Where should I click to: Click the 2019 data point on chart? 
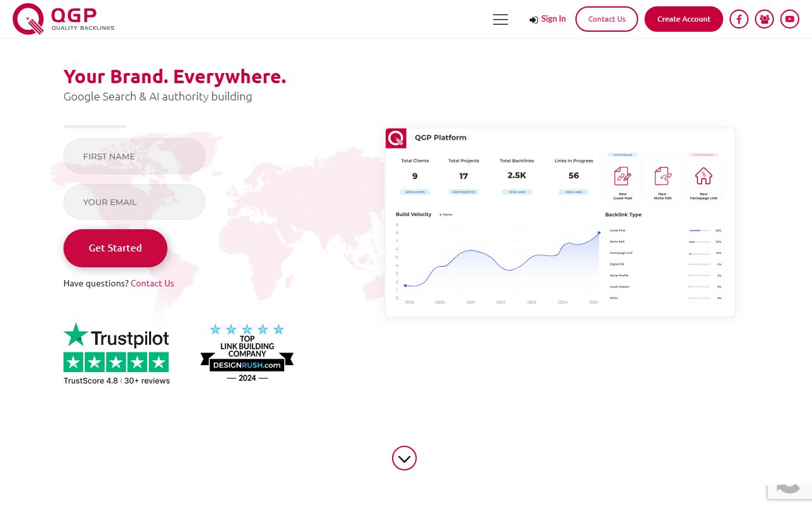click(405, 286)
